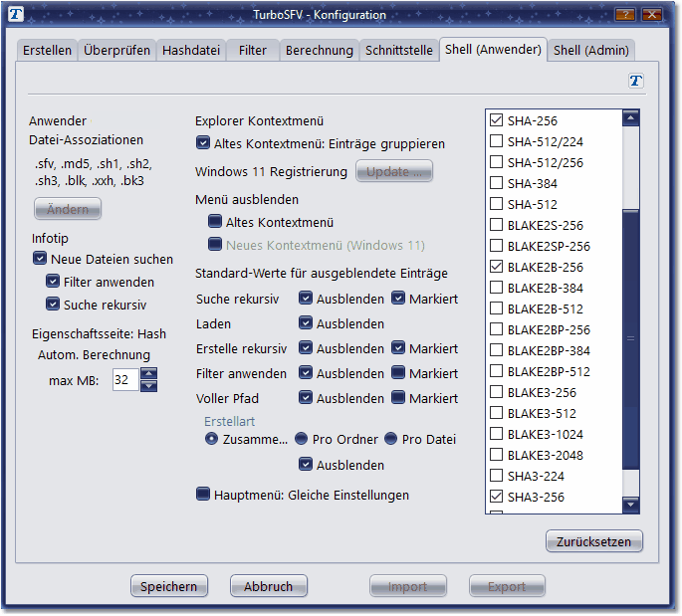Select Pro Ordner radio option
The height and width of the screenshot is (616, 682).
(x=301, y=439)
